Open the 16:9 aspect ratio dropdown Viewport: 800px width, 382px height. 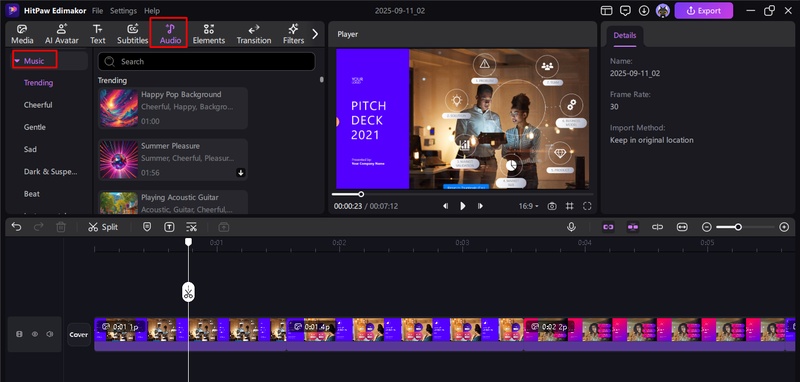coord(529,206)
